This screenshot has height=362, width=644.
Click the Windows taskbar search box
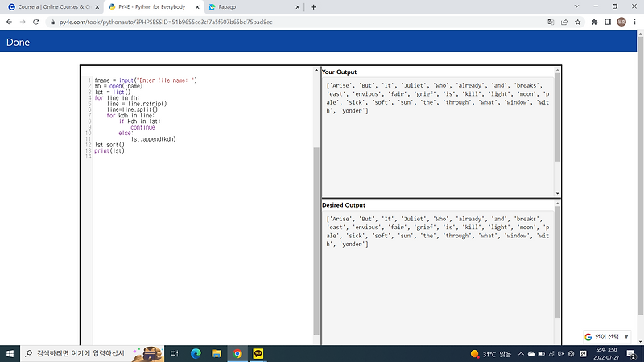tap(92, 353)
